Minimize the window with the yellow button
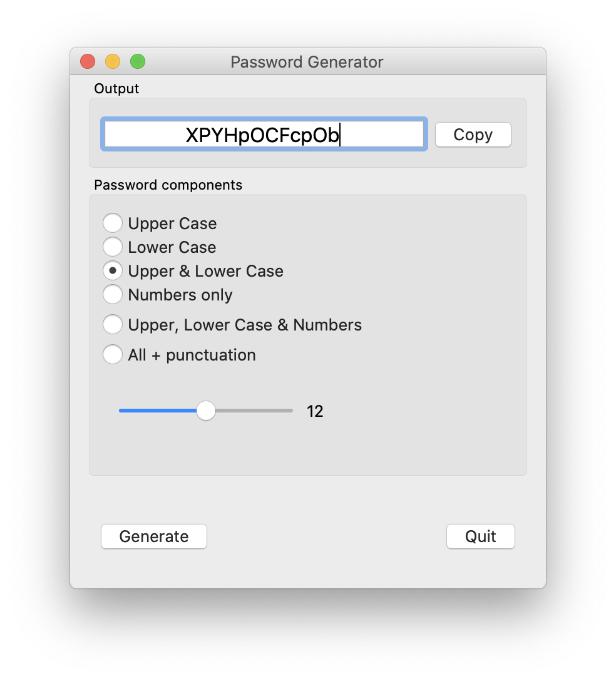The image size is (616, 681). [113, 61]
